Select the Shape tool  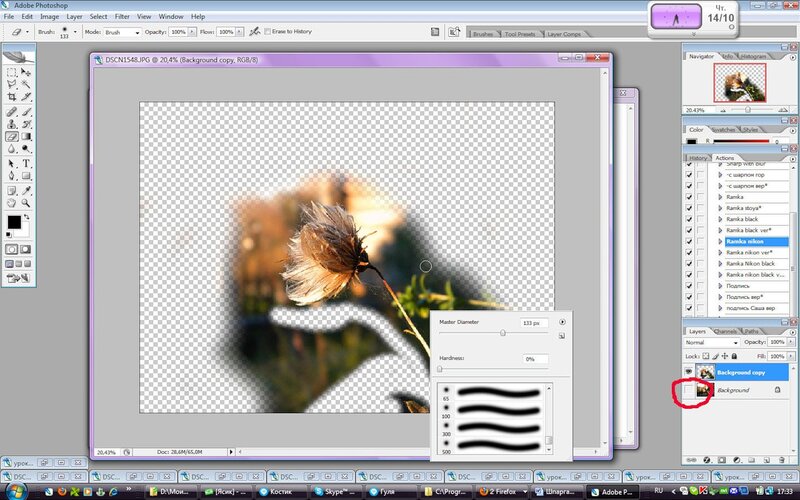[x=26, y=176]
